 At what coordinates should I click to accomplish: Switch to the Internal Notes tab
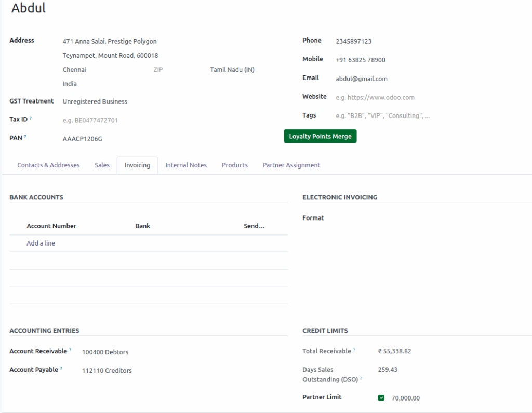pyautogui.click(x=186, y=165)
